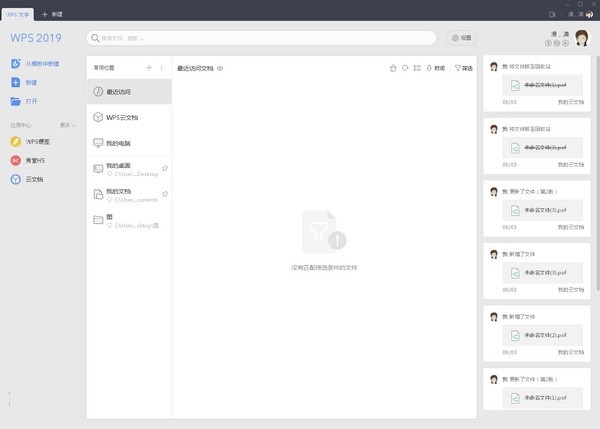
Task: Open the 时间 sort dropdown
Action: tap(435, 68)
